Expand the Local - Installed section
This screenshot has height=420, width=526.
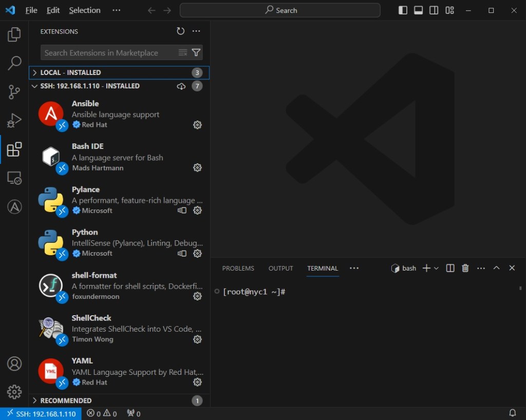[x=70, y=72]
